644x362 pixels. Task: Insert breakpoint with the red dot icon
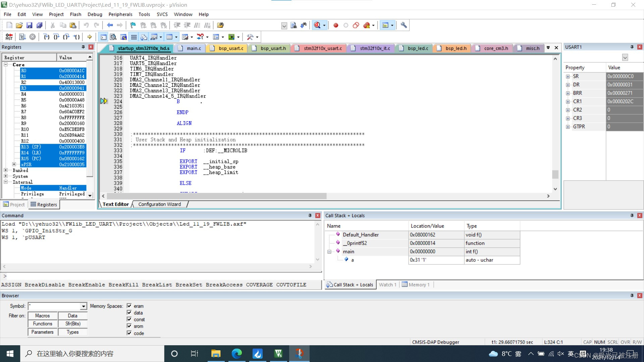click(335, 25)
